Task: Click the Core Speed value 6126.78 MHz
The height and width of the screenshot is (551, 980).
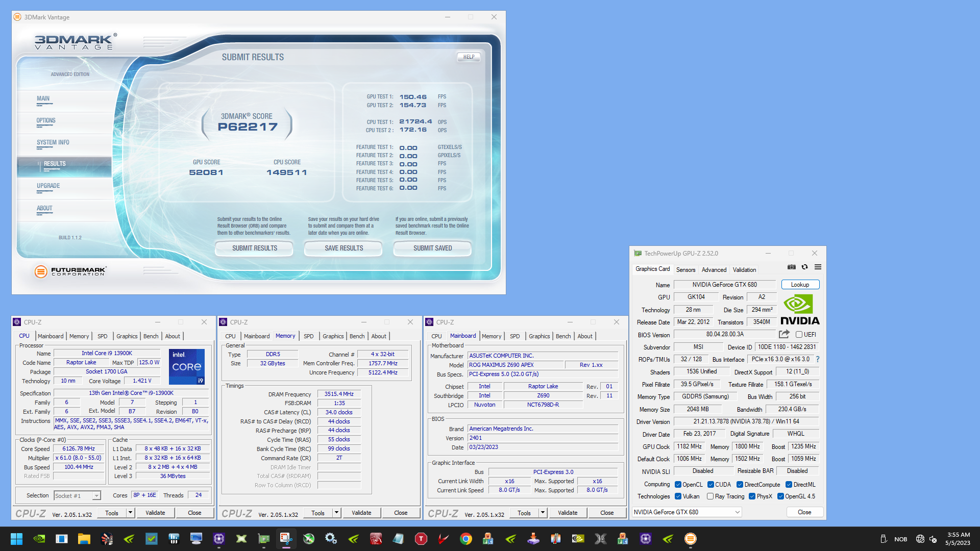Action: pyautogui.click(x=79, y=448)
